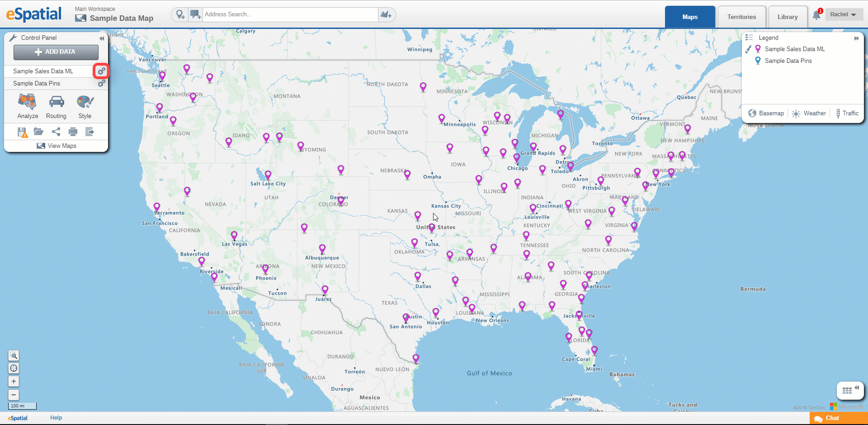The width and height of the screenshot is (868, 425).
Task: Click the add pin icon beside address search
Action: coord(180,14)
